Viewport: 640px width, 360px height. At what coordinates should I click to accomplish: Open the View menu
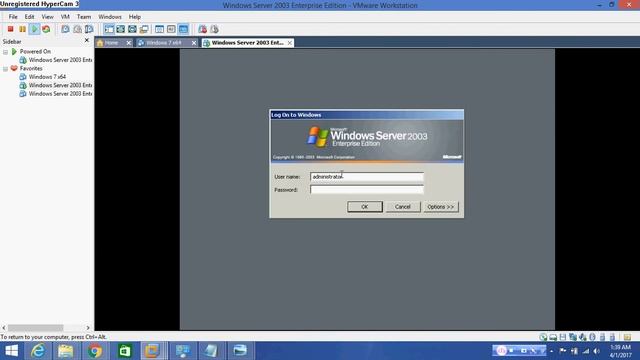47,17
